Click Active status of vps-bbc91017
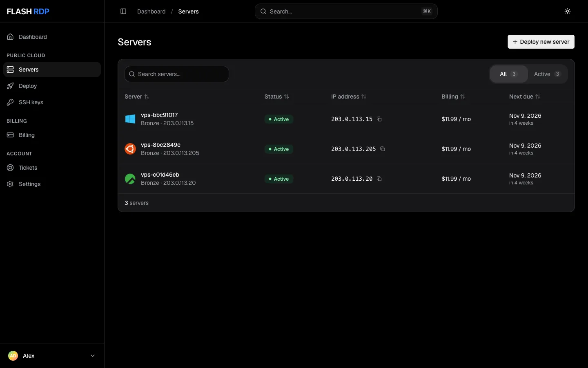The image size is (588, 368). [279, 119]
